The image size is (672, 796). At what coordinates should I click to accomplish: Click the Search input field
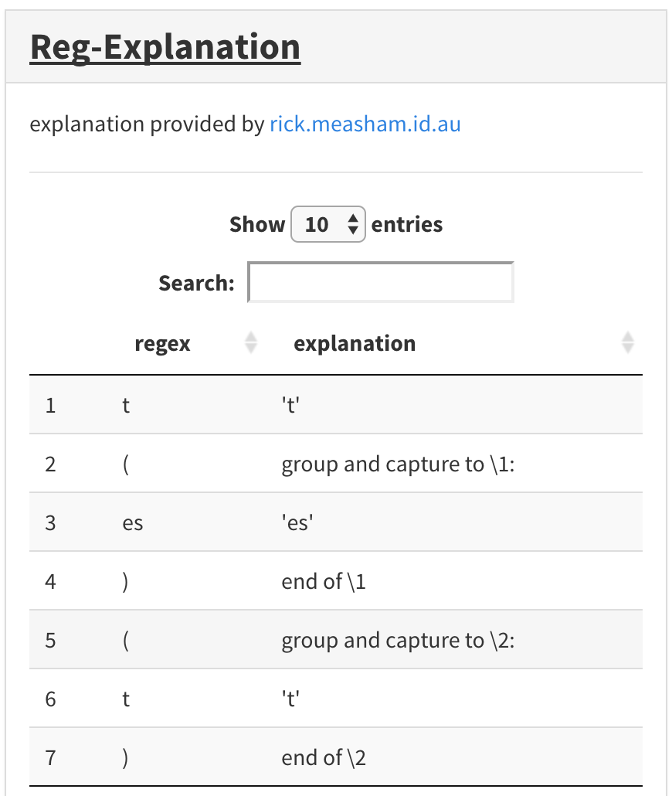coord(381,282)
